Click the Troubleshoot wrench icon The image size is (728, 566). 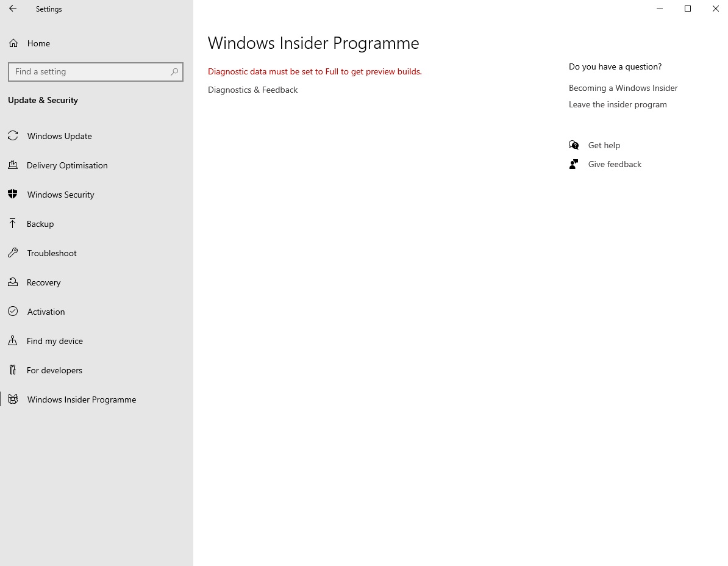point(13,253)
